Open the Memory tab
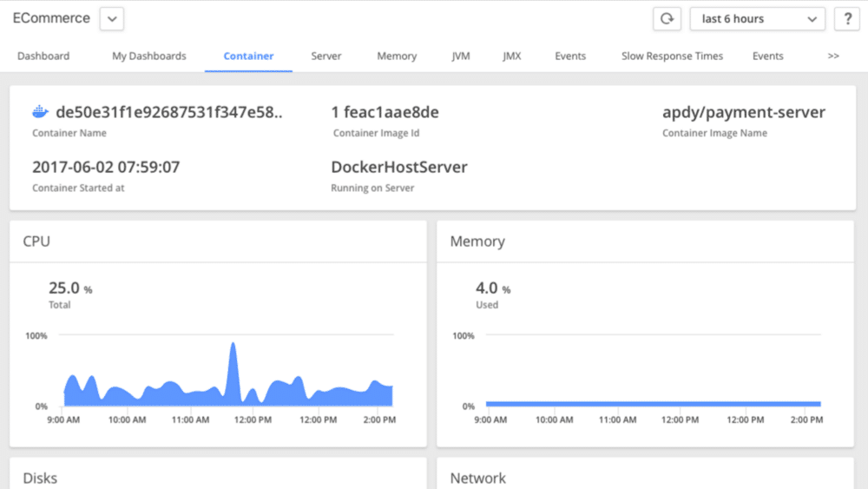868x489 pixels. pos(397,56)
